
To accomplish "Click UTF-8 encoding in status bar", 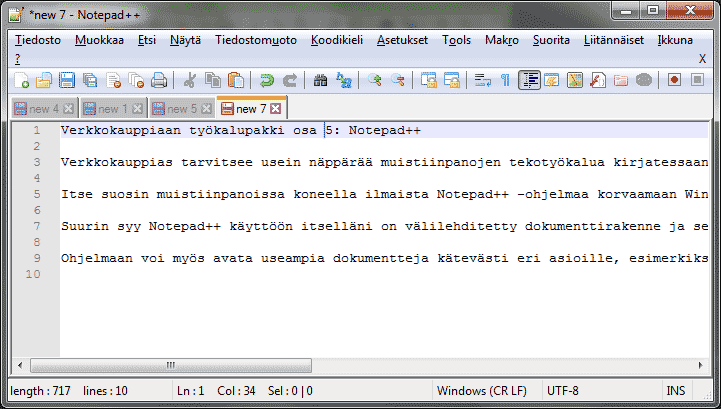I will [562, 391].
